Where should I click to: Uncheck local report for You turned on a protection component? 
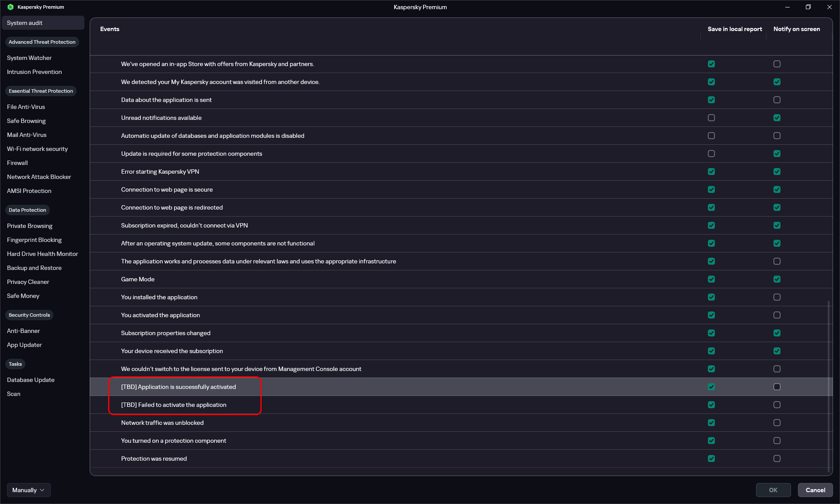[711, 441]
